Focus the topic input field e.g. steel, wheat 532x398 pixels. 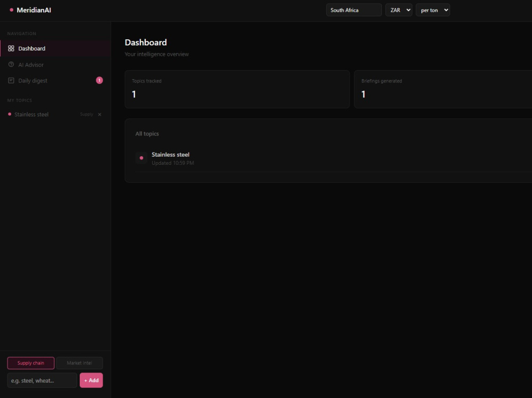tap(42, 380)
